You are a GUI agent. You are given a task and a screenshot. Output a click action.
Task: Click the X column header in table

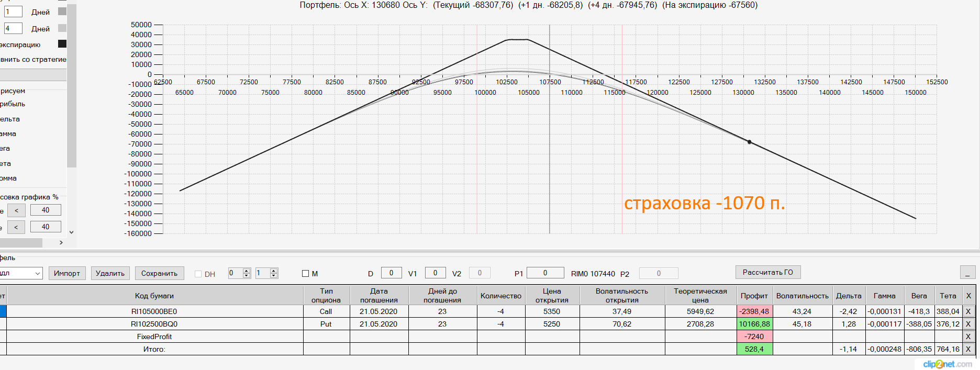(x=968, y=296)
